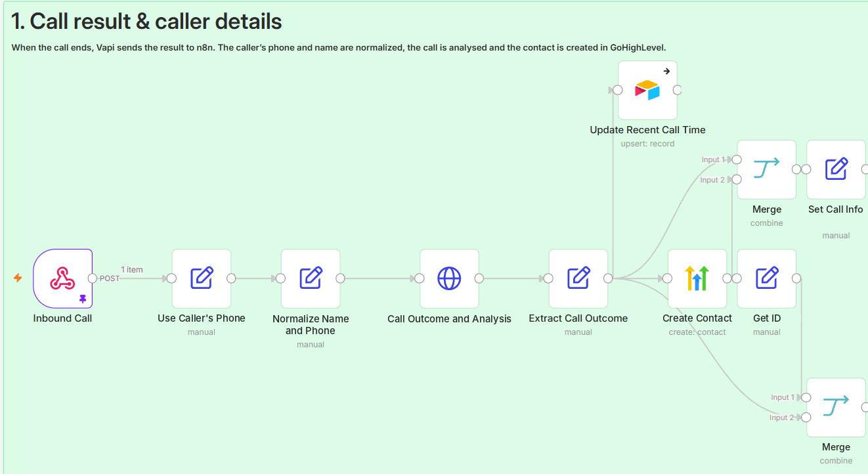Click the "Get ID" node label

[x=767, y=318]
